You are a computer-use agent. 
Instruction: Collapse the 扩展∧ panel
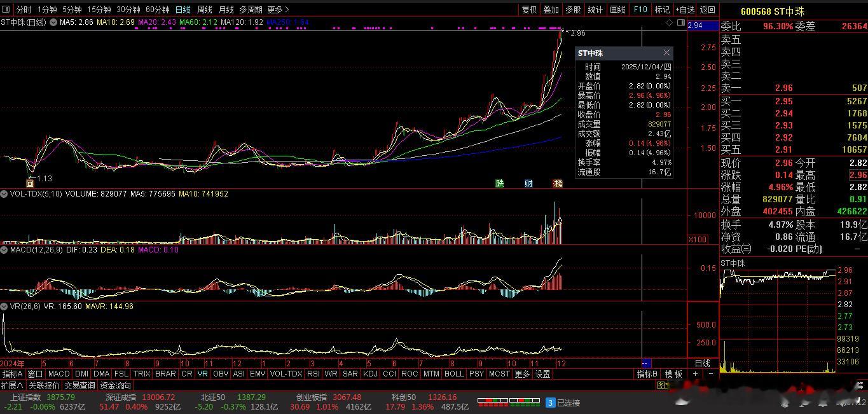coord(12,385)
